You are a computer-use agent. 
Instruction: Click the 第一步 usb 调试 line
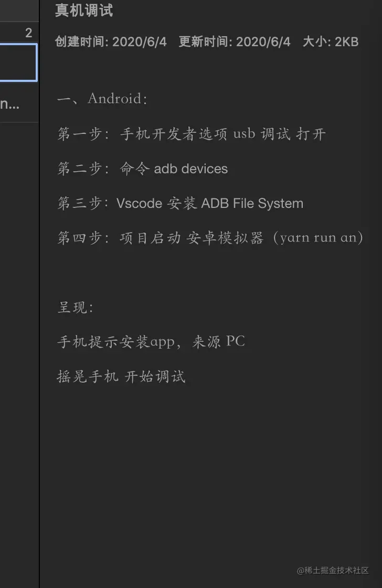tap(192, 134)
